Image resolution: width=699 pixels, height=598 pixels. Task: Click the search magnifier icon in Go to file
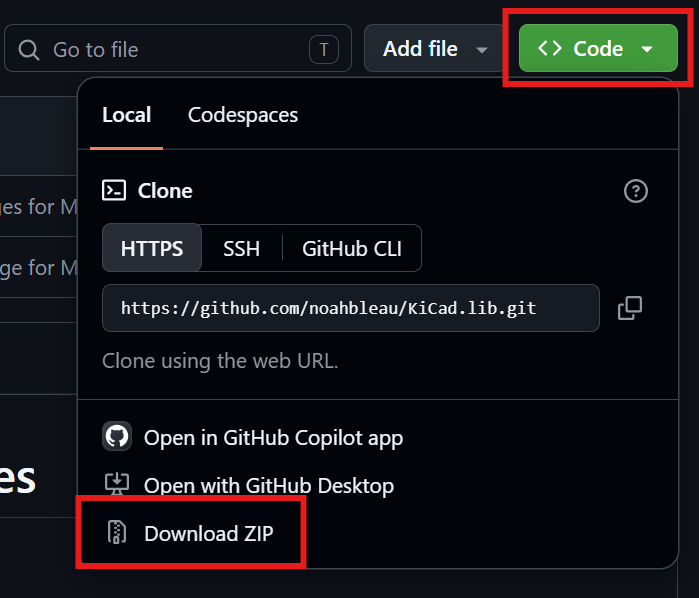(x=29, y=49)
